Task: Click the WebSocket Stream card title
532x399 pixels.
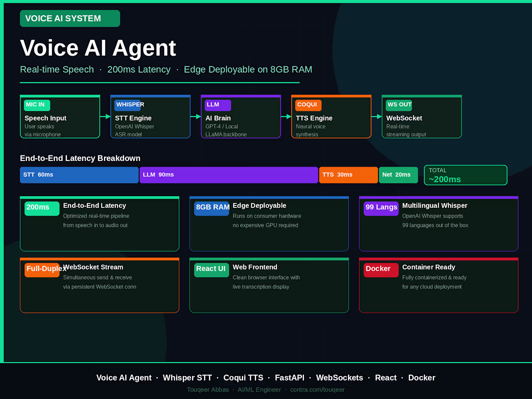Action: point(93,267)
